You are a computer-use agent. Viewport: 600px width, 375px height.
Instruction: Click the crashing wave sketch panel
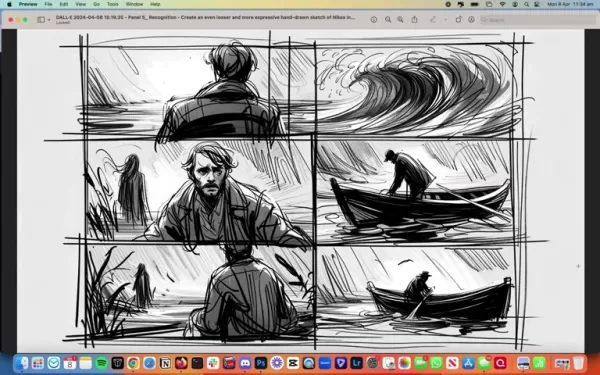[x=414, y=89]
